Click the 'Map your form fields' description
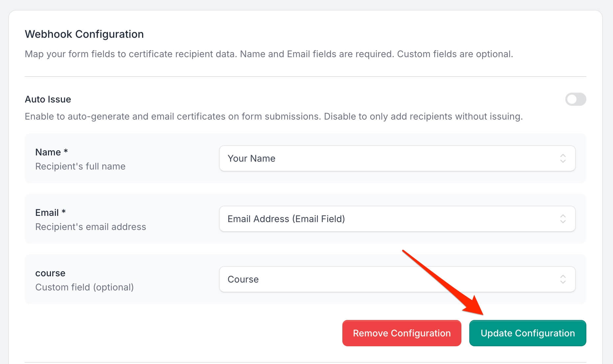This screenshot has height=364, width=613. pos(269,54)
